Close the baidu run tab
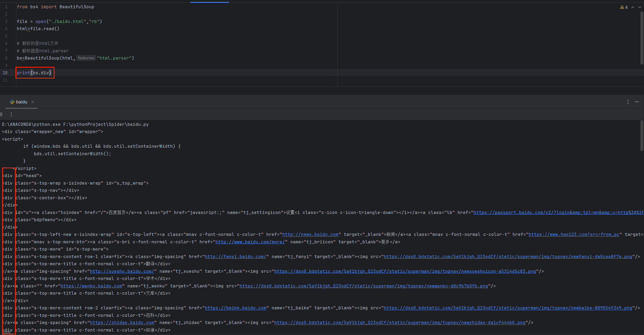Image resolution: width=644 pixels, height=335 pixels. 33,102
